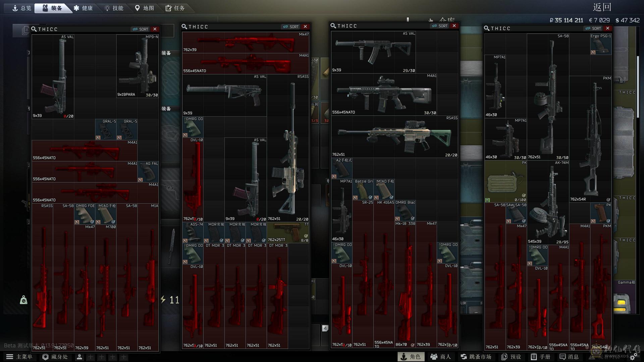The height and width of the screenshot is (362, 644).
Task: Sort items in the first THICC window
Action: pos(140,29)
